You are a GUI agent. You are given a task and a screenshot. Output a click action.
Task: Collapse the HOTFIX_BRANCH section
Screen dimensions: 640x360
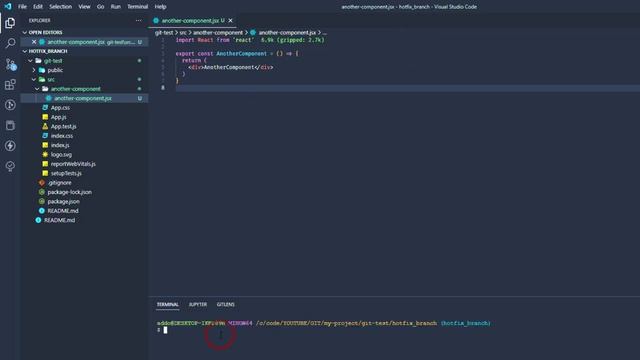(25, 51)
